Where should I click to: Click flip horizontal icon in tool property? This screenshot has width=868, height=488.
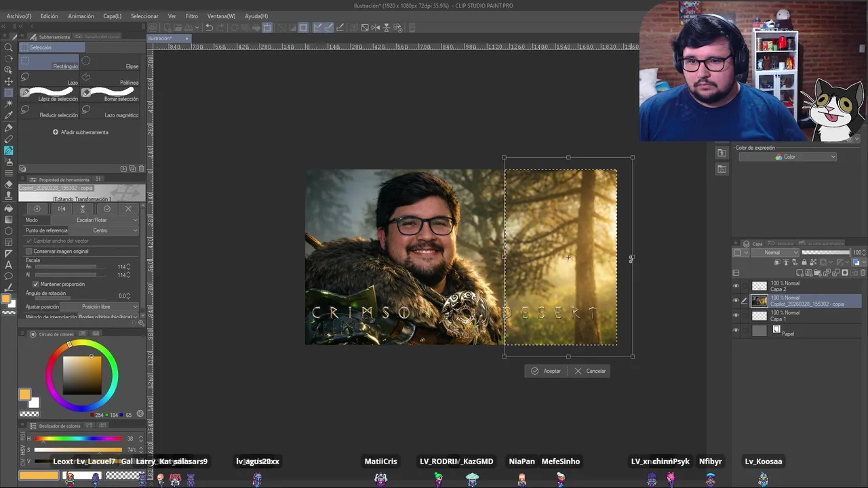pyautogui.click(x=61, y=209)
